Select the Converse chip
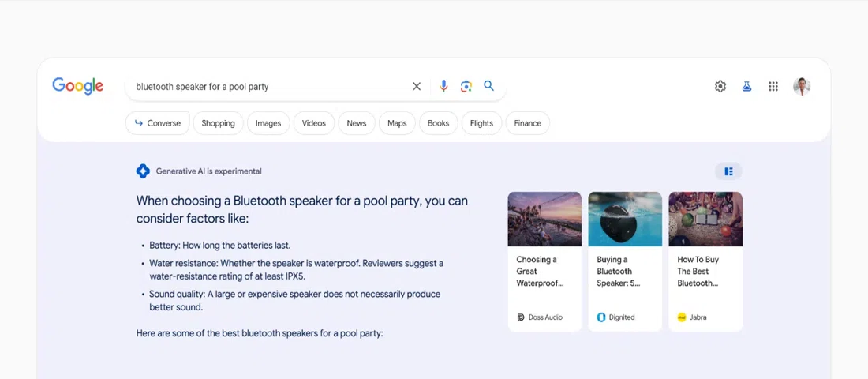This screenshot has height=379, width=868. (x=158, y=123)
